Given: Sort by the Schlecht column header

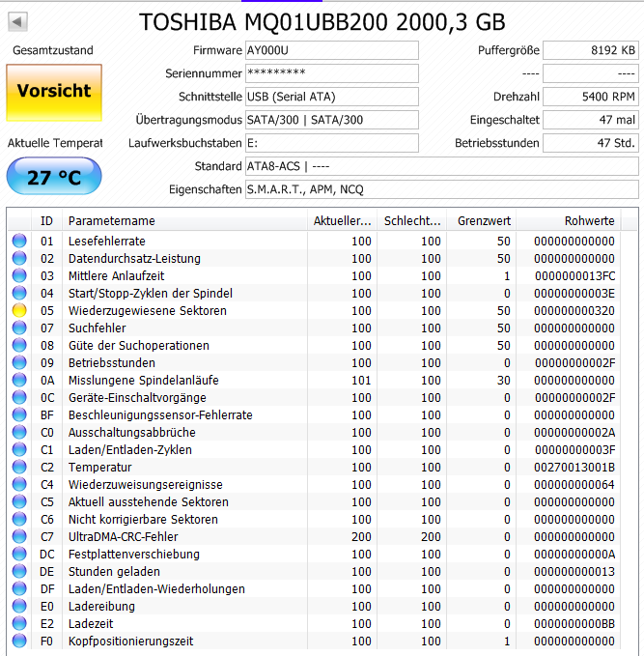Looking at the screenshot, I should tap(412, 220).
